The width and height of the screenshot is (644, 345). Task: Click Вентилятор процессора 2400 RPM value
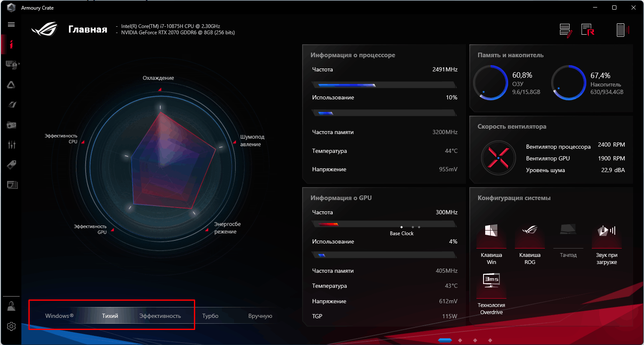[611, 145]
